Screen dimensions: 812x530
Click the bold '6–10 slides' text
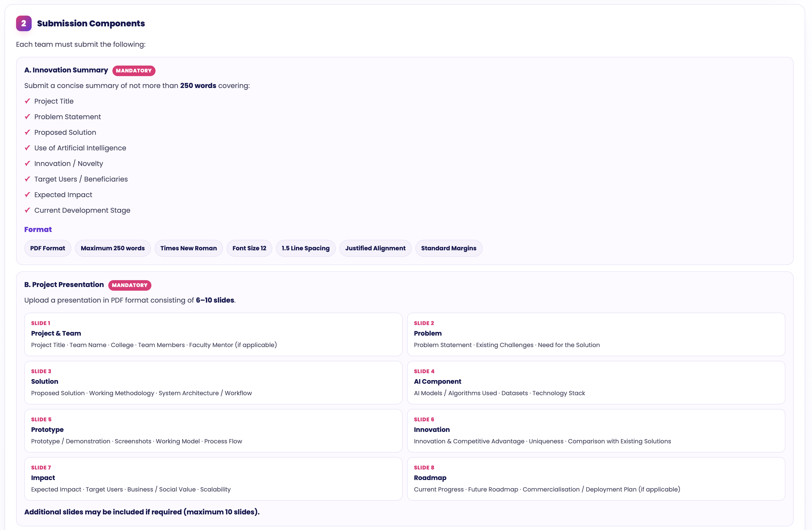point(215,300)
